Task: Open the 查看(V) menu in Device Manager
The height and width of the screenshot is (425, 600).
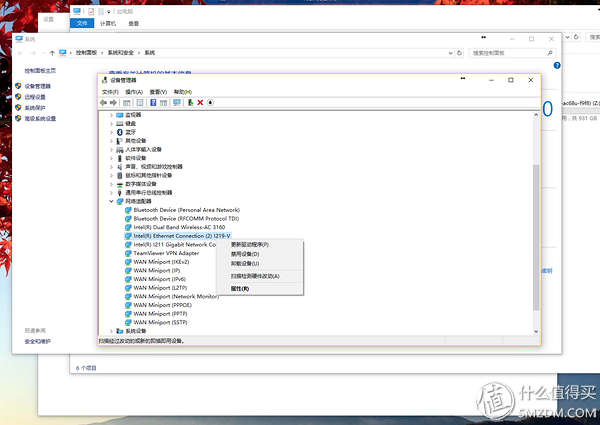Action: (158, 92)
